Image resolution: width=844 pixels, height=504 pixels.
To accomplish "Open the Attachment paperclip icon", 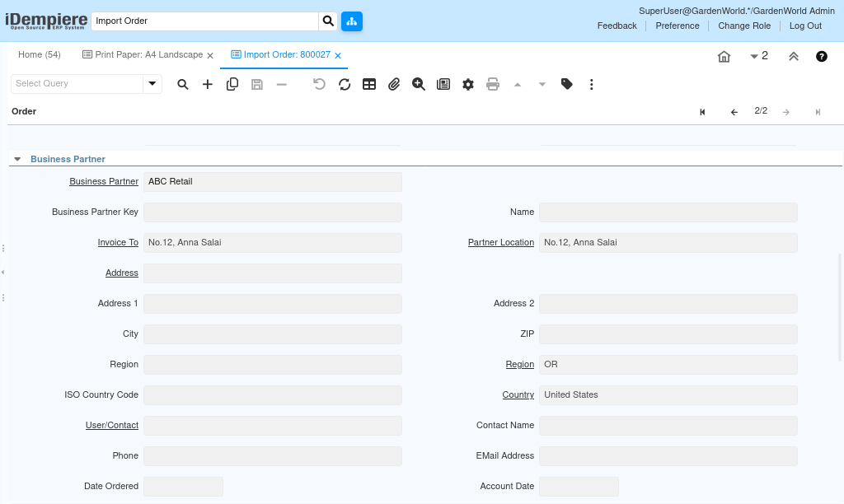I will tap(394, 85).
